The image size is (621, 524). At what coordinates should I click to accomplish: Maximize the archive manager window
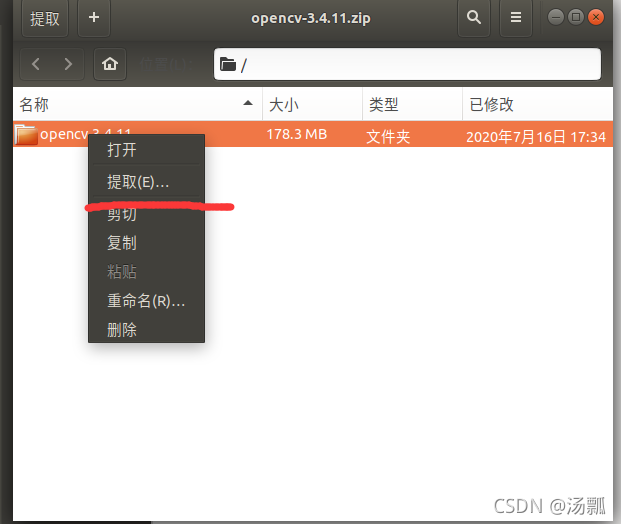575,17
